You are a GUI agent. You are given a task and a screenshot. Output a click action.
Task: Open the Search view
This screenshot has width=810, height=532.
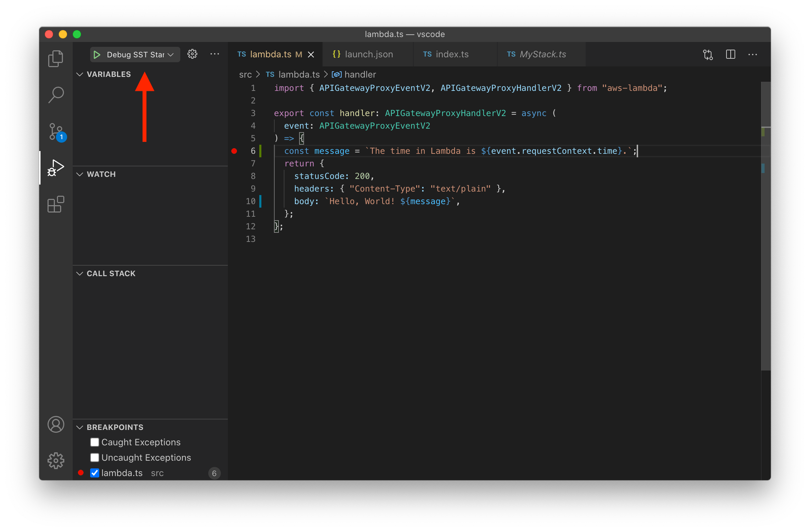point(56,94)
